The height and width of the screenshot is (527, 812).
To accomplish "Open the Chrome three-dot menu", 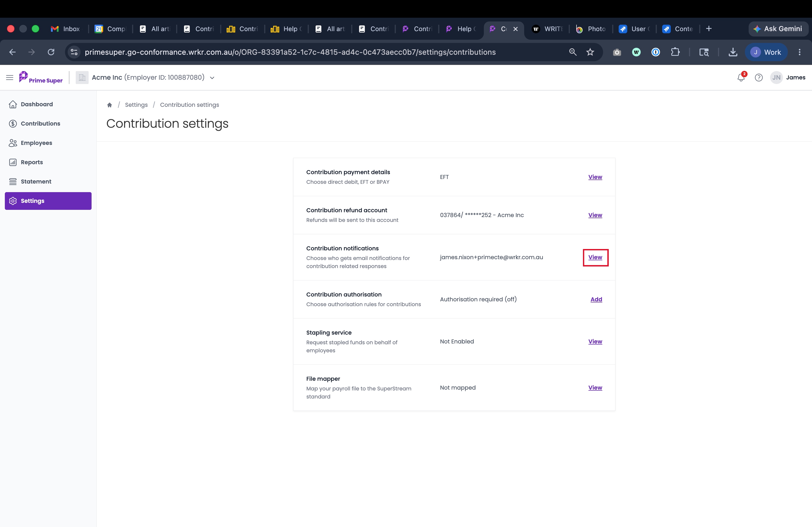I will (x=799, y=52).
